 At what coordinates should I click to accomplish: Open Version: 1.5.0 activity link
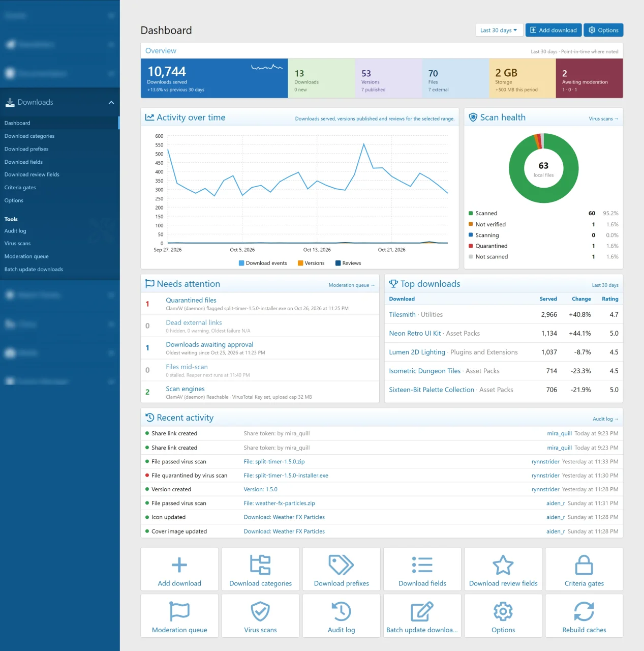pos(260,489)
